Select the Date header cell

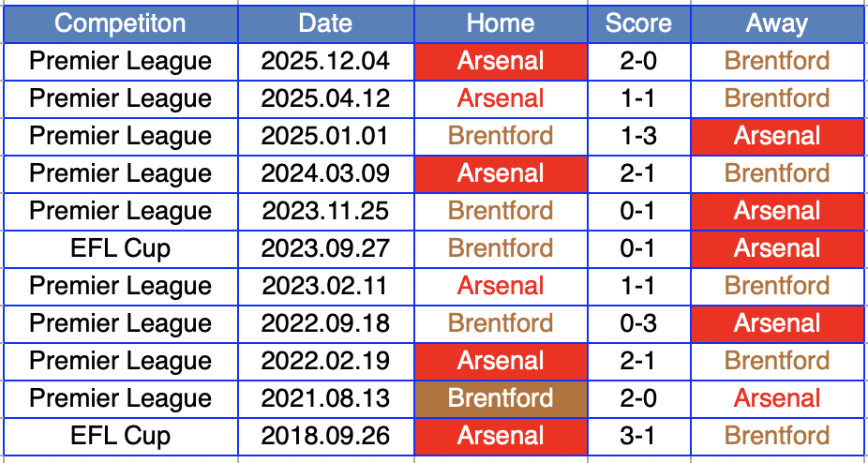pos(325,23)
